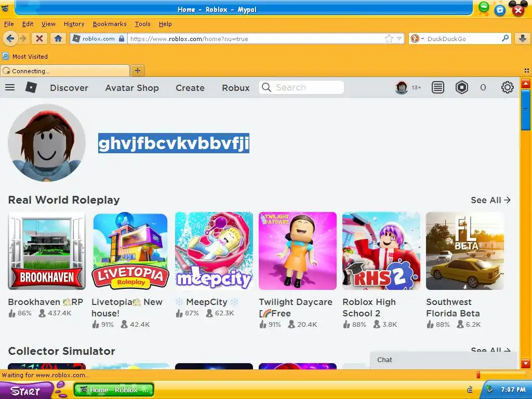This screenshot has width=532, height=399.
Task: Go to the Discover page
Action: pos(69,88)
